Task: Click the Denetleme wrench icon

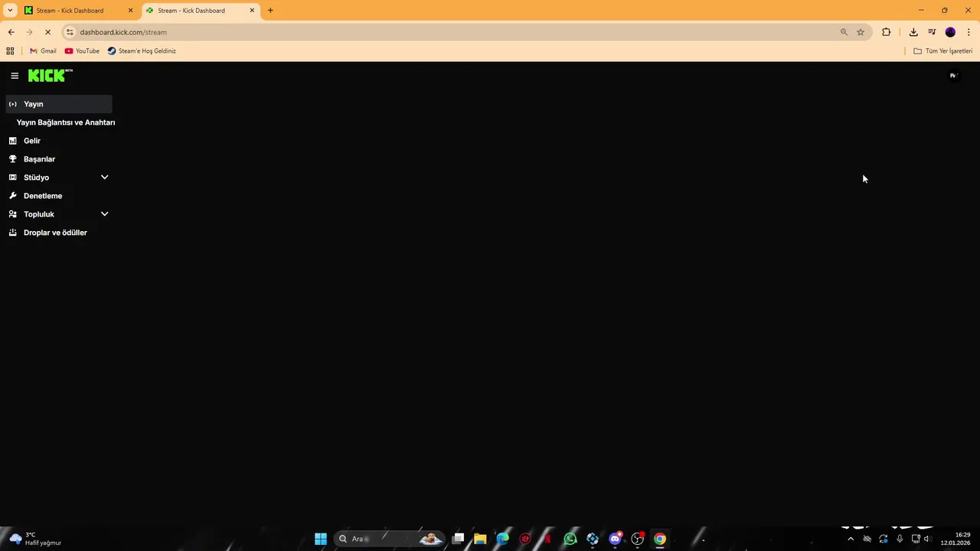Action: 12,196
